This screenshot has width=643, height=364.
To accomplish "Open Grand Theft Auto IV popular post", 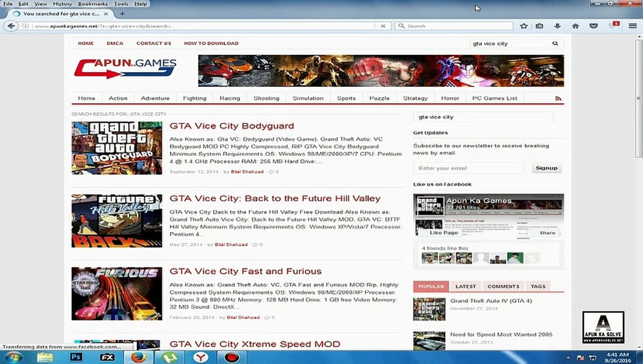I will pyautogui.click(x=491, y=301).
